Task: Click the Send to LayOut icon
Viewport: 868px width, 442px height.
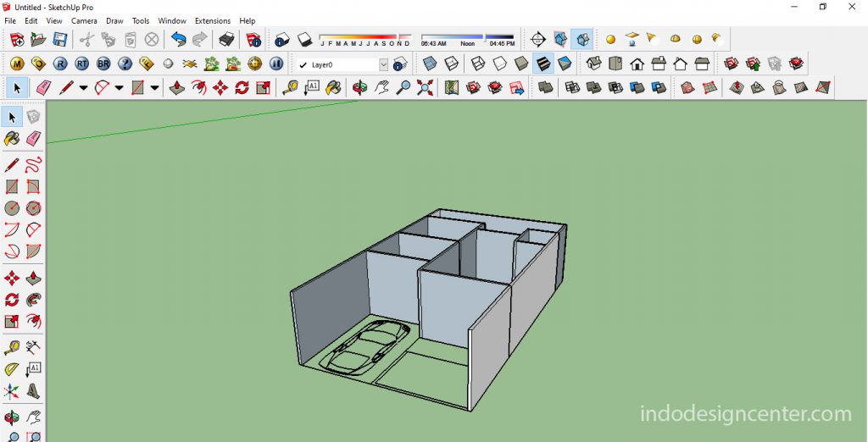Action: (516, 87)
